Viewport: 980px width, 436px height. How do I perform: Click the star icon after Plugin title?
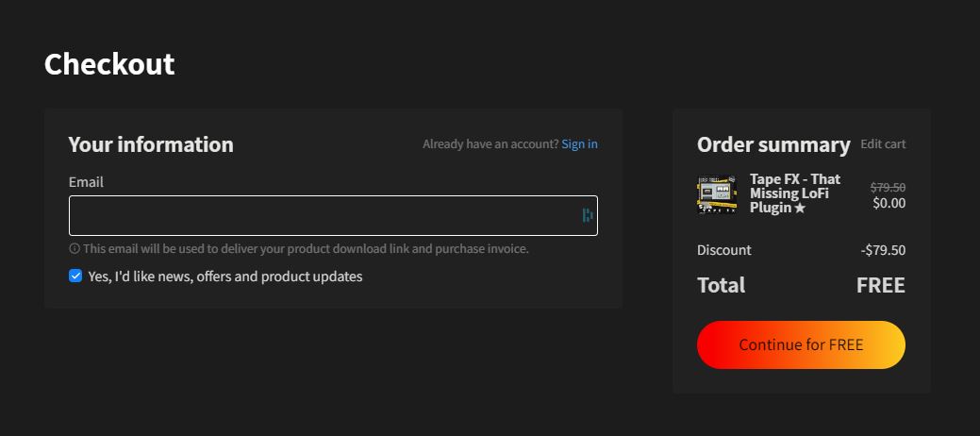[x=800, y=209]
